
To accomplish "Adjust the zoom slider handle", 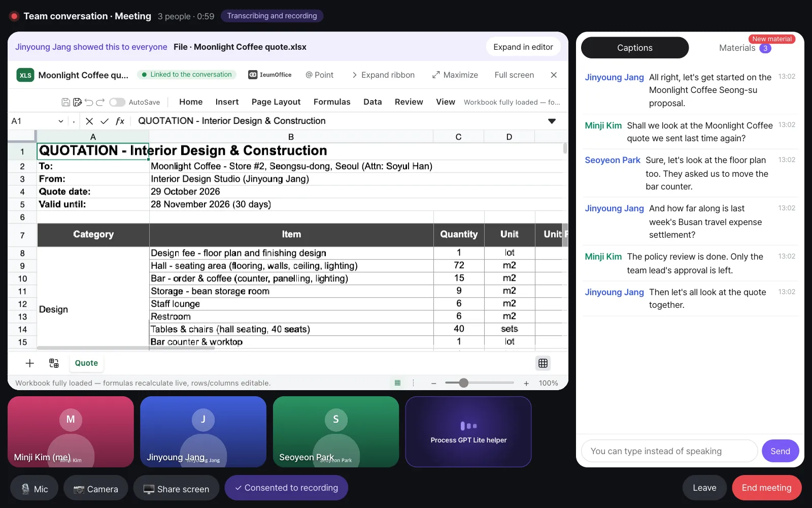I will pyautogui.click(x=463, y=383).
